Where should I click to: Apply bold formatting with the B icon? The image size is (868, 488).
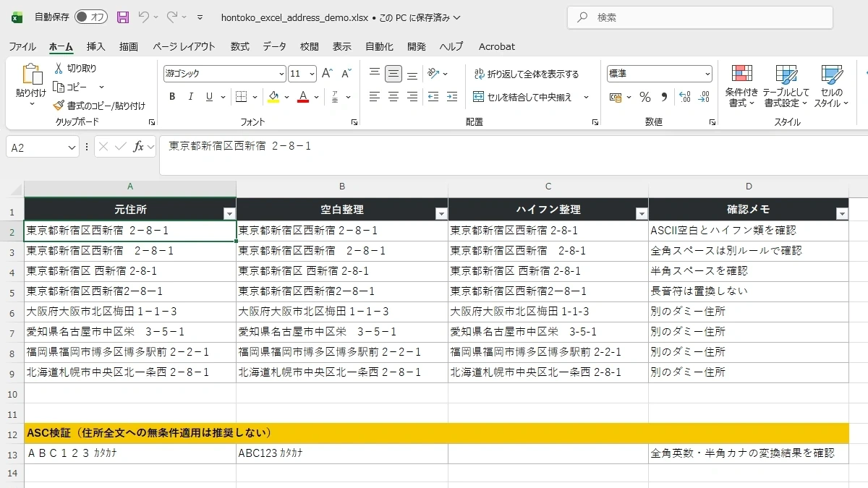(x=172, y=97)
